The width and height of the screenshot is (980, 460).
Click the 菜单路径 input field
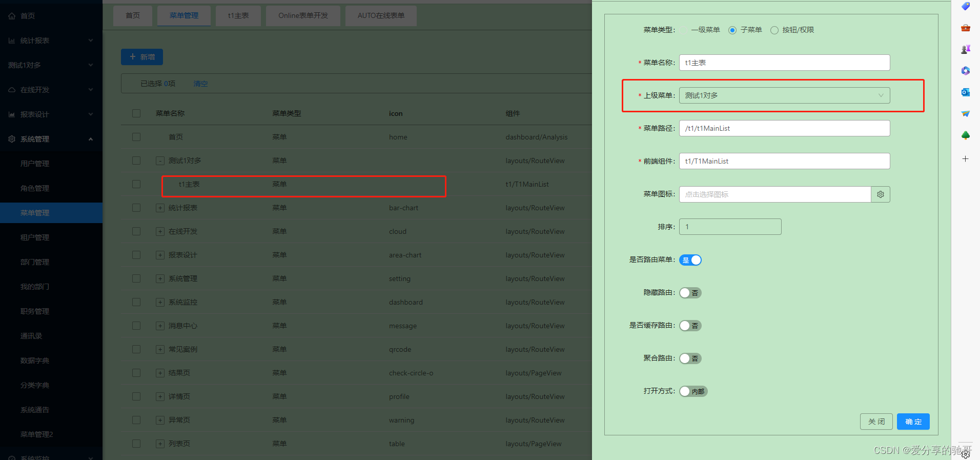[784, 128]
